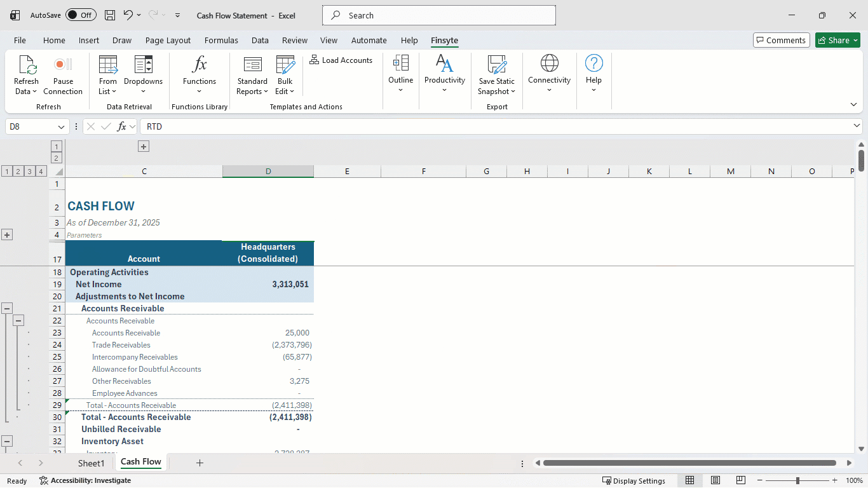Image resolution: width=868 pixels, height=488 pixels.
Task: Open the Outline tool
Action: [x=401, y=74]
